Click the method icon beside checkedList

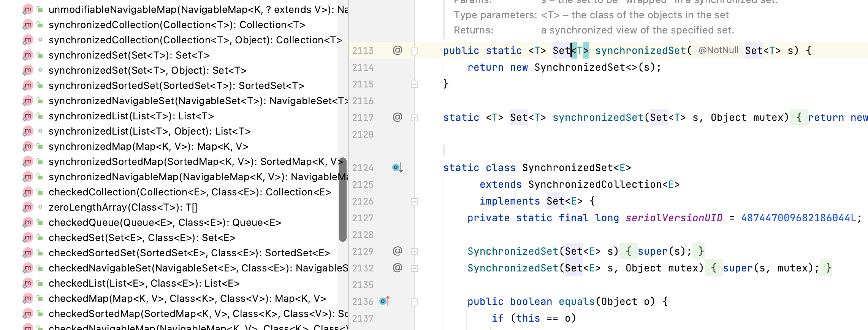click(x=28, y=283)
